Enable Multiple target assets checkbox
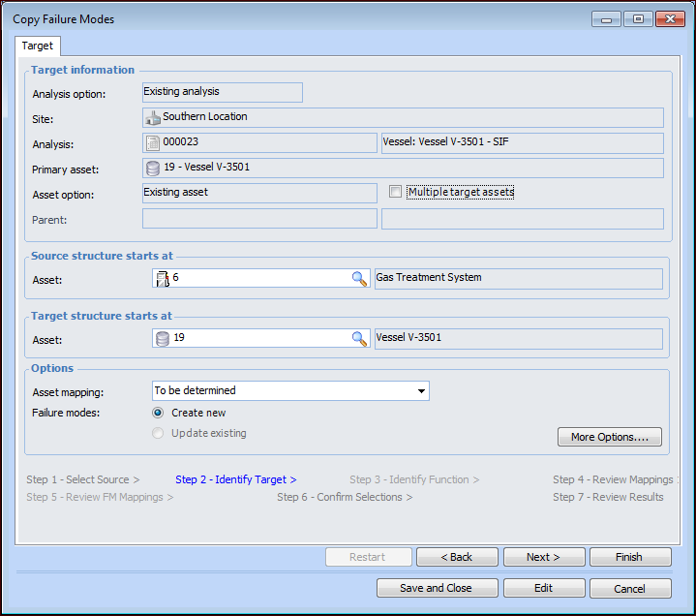This screenshot has width=696, height=616. tap(395, 192)
